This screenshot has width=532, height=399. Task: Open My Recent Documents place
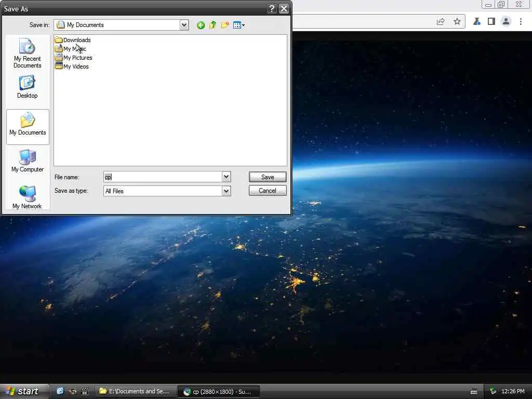pyautogui.click(x=27, y=54)
